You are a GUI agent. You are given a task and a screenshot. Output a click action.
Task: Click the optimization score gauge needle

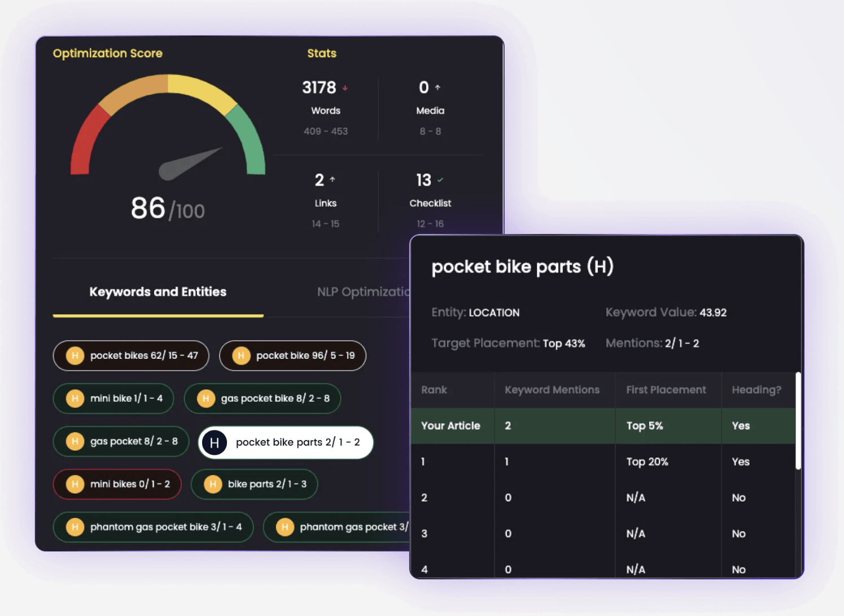tap(190, 164)
